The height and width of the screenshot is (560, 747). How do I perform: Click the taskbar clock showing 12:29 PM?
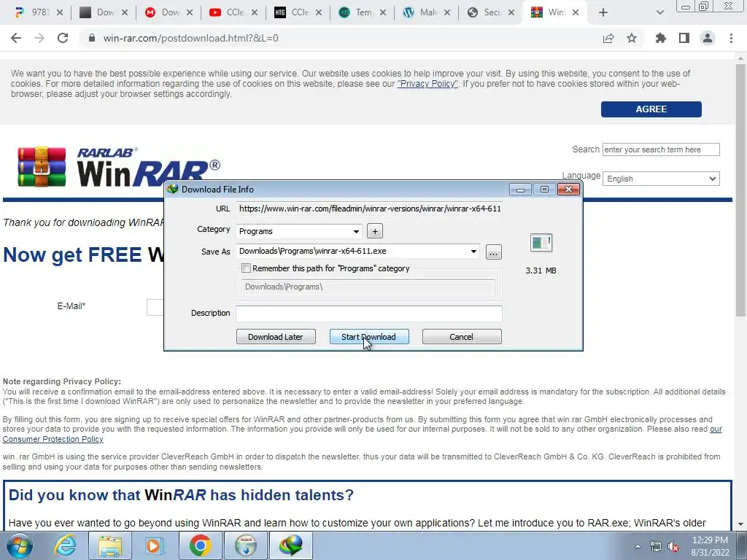710,545
